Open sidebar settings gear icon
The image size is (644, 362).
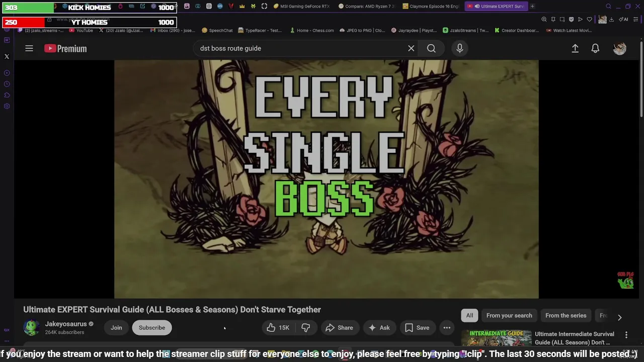click(x=7, y=106)
